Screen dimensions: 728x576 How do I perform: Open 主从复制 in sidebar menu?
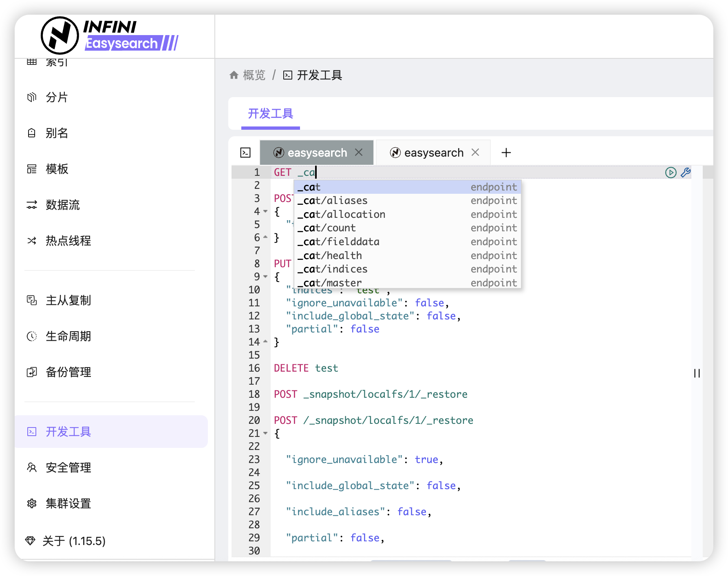pyautogui.click(x=68, y=300)
